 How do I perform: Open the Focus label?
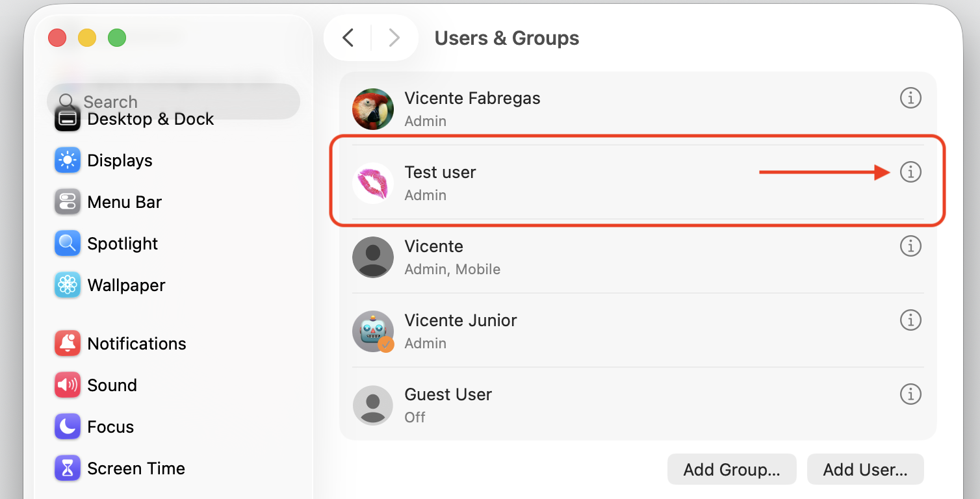(110, 427)
